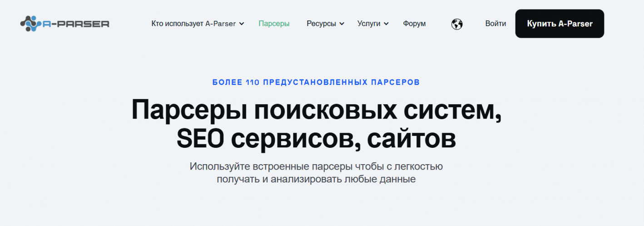Viewport: 644px width, 226px height.
Task: Expand the Ресурсы dropdown
Action: (325, 24)
